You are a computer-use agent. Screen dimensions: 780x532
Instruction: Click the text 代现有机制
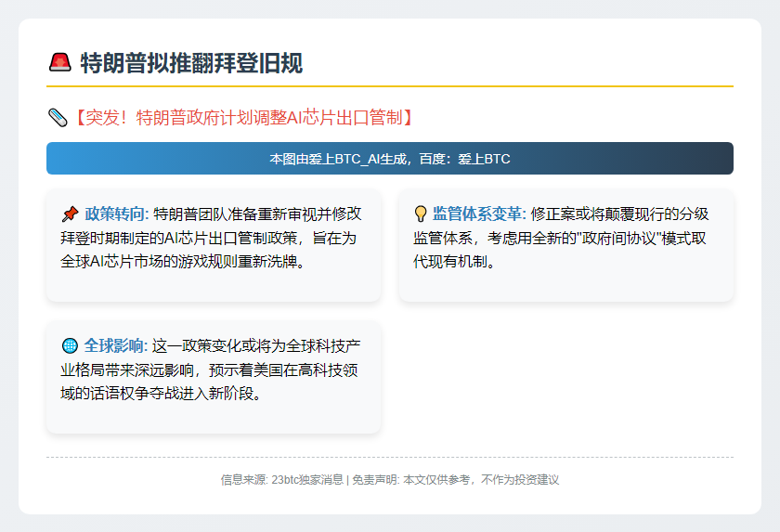tap(455, 262)
